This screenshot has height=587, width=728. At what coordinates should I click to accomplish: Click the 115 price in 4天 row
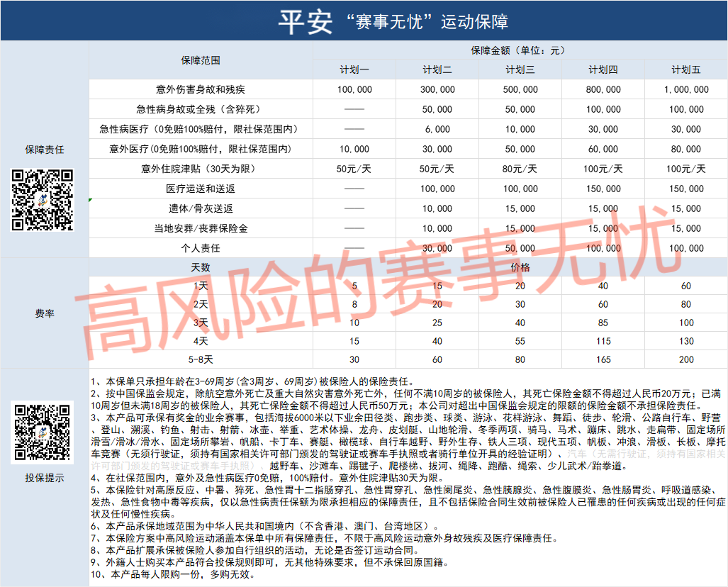[603, 341]
